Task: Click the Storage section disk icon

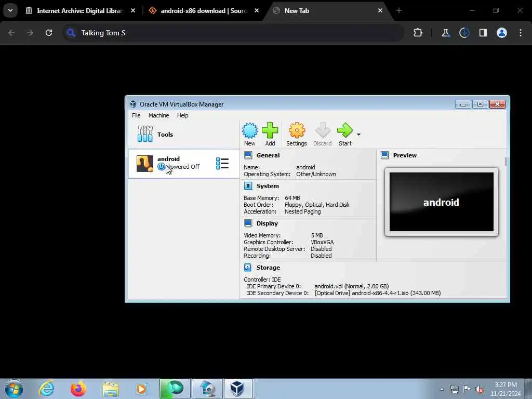Action: click(x=248, y=268)
